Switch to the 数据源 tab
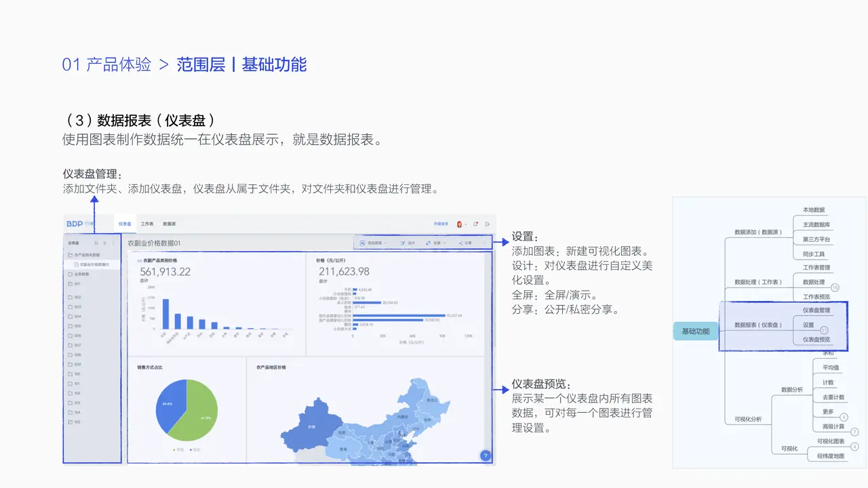Image resolution: width=868 pixels, height=488 pixels. pyautogui.click(x=170, y=224)
